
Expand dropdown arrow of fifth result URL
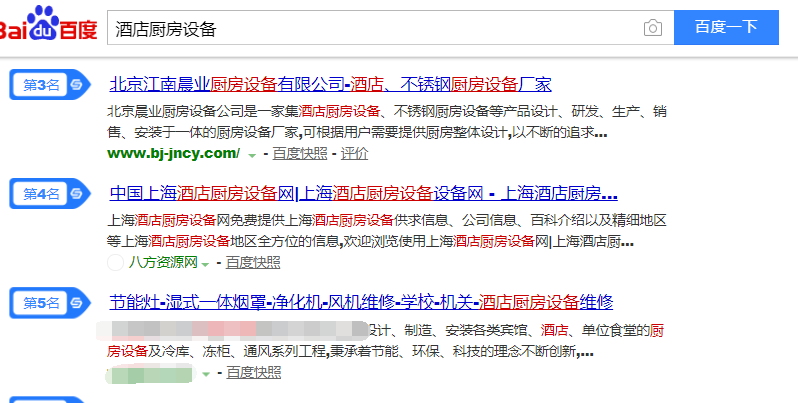click(206, 374)
